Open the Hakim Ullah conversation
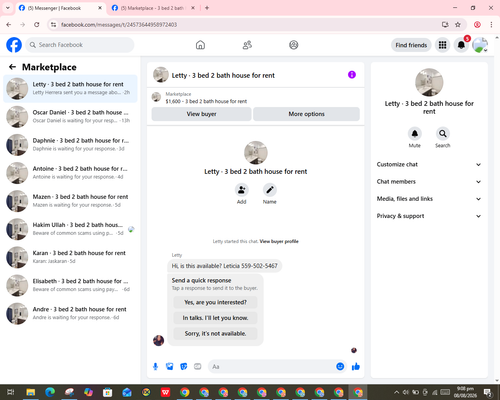Screen dimensions: 500x400 70,229
